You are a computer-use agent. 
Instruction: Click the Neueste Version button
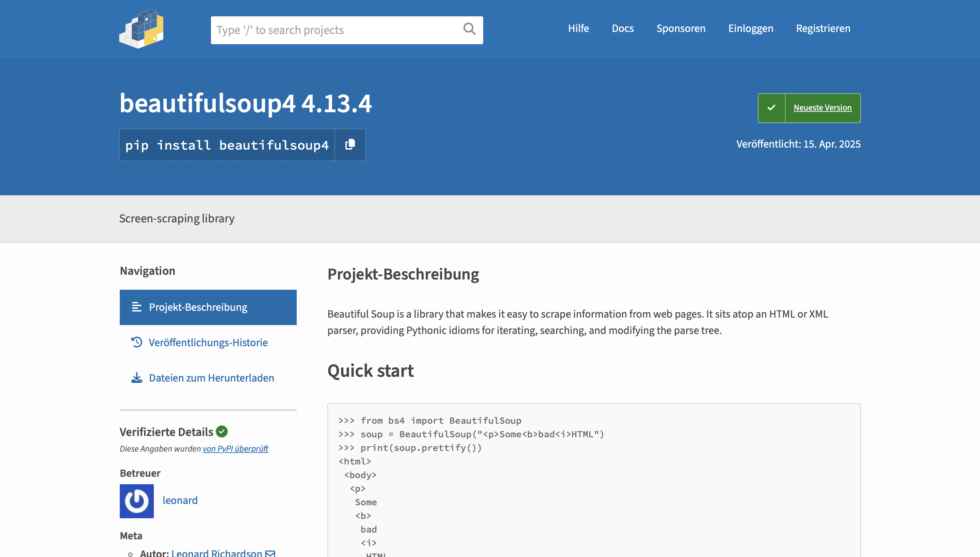pos(809,108)
